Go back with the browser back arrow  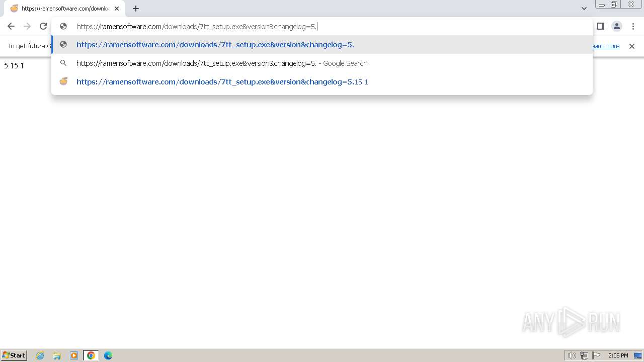(x=11, y=26)
